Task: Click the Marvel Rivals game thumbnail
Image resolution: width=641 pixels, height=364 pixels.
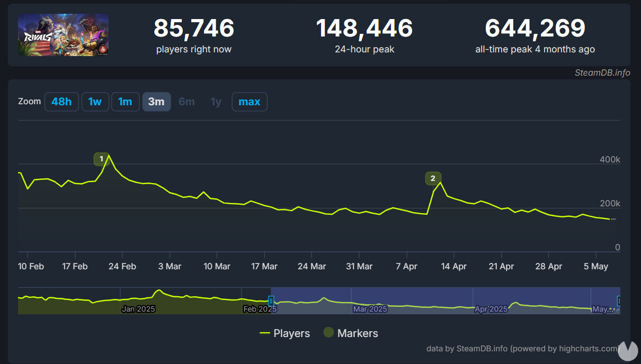Action: [63, 35]
